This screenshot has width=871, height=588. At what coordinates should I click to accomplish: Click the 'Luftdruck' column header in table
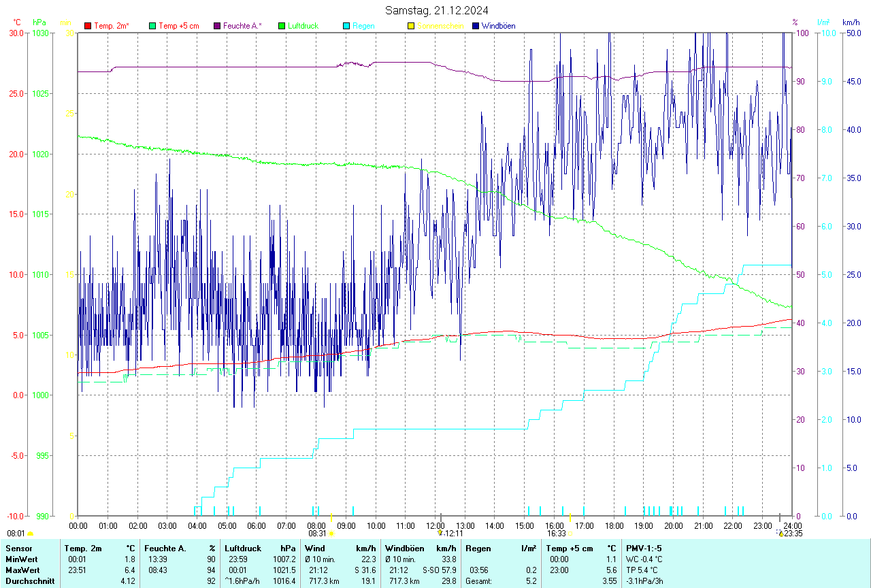(x=243, y=549)
